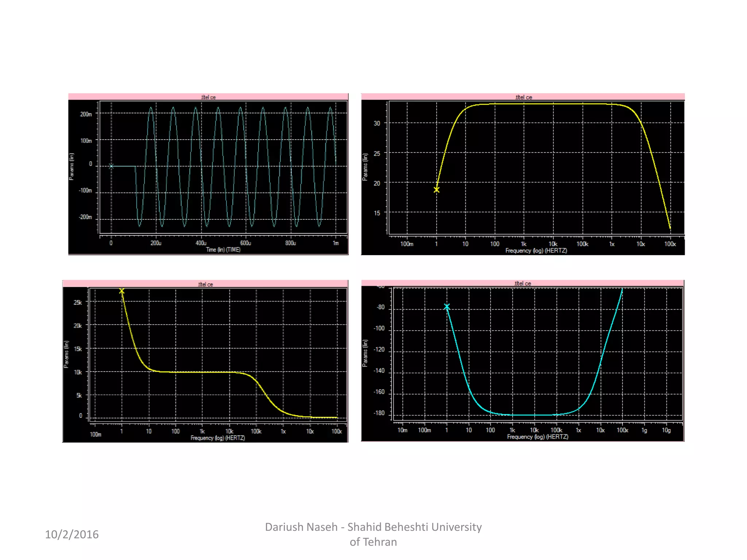The height and width of the screenshot is (560, 747).
Task: Select the yellow frequency gain plot
Action: (536, 168)
